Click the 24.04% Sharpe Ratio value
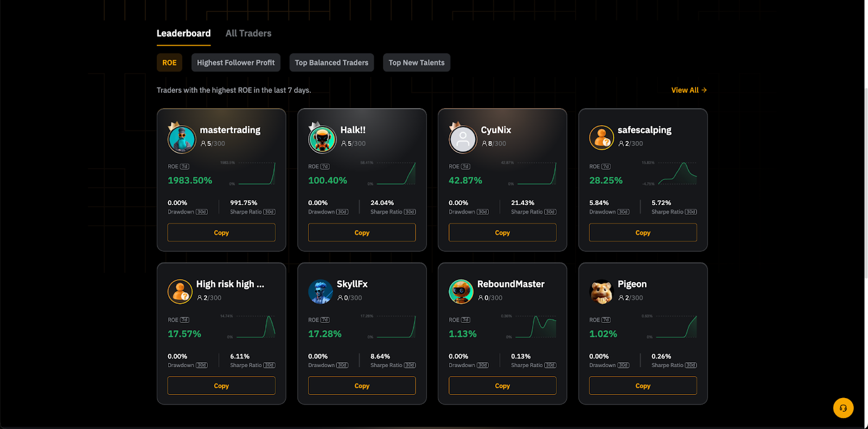 (382, 203)
